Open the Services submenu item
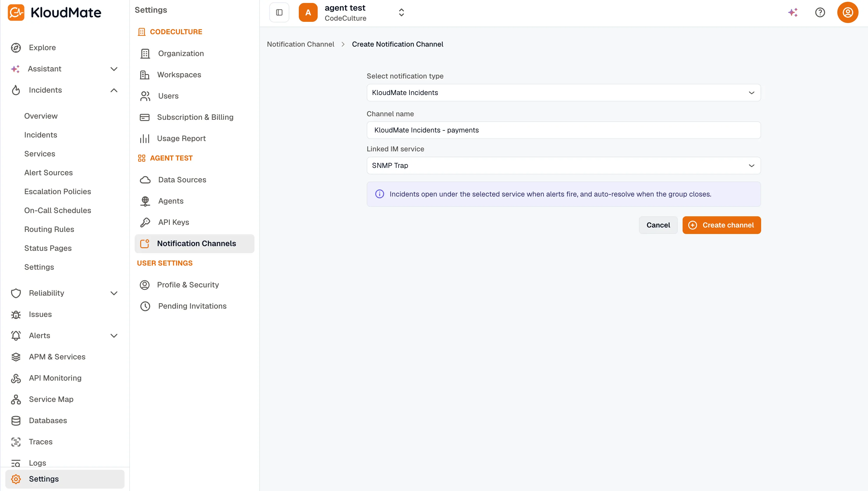This screenshot has width=868, height=491. [x=40, y=154]
